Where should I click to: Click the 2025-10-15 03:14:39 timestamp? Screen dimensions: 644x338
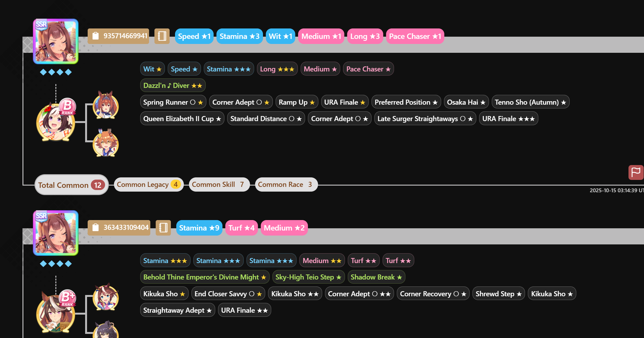tap(616, 190)
